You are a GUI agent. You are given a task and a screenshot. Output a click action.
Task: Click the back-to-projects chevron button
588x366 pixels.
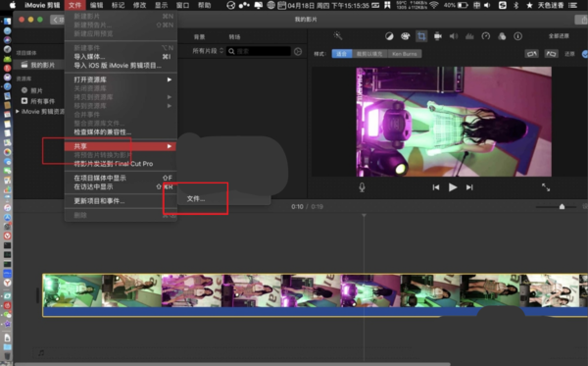point(57,20)
